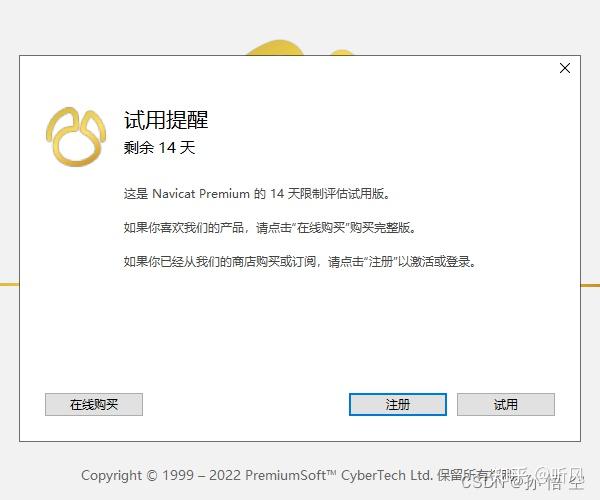
Task: Click the Copyright 1999 – 2022 text
Action: pyautogui.click(x=161, y=476)
